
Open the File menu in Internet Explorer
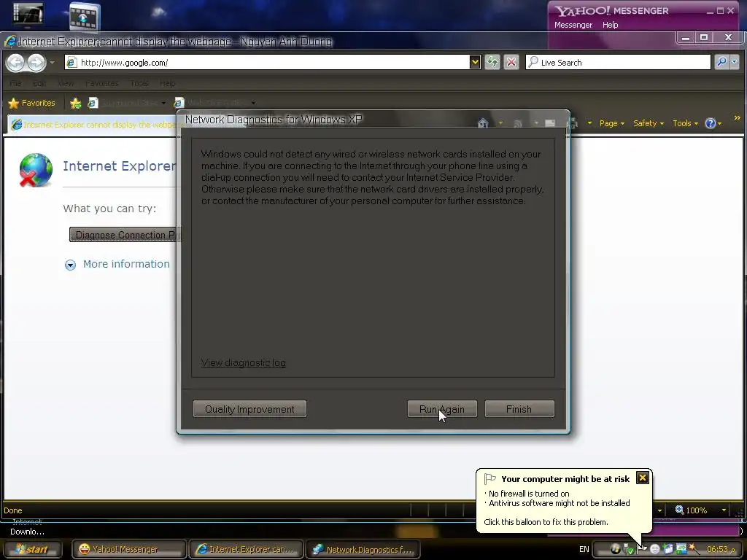[x=16, y=83]
